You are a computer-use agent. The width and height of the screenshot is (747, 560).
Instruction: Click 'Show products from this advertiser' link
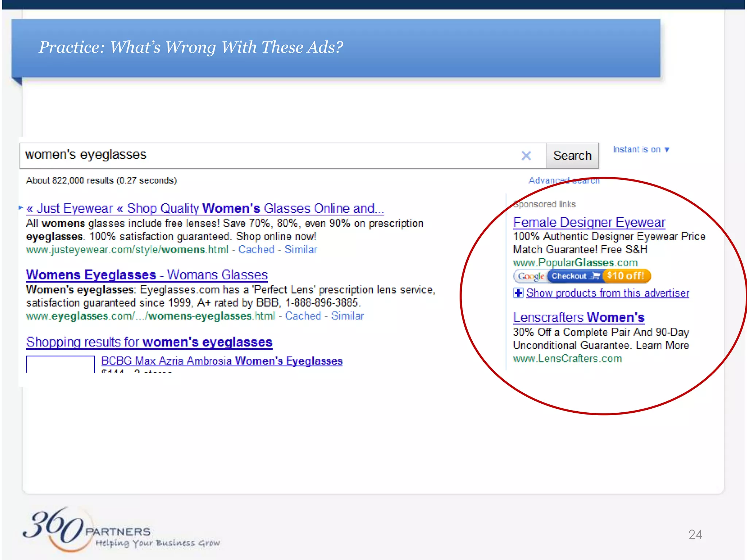[608, 293]
